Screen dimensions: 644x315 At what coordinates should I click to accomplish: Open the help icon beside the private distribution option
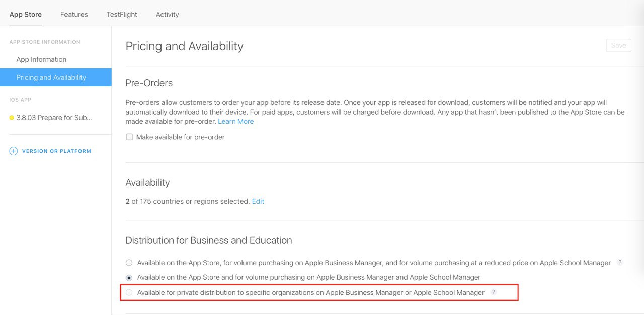coord(494,292)
